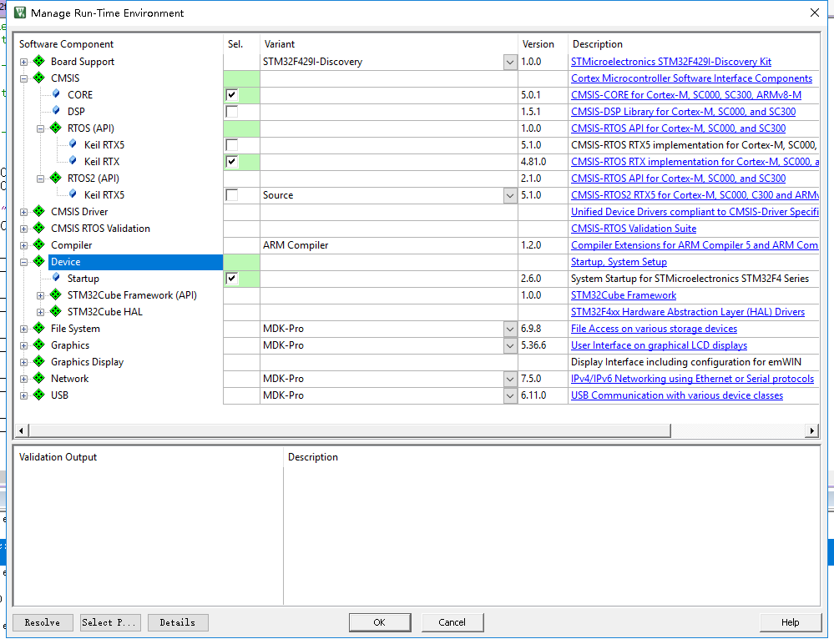Click the Graphics green diamond icon
Screen dimensions: 834x644
[x=39, y=345]
